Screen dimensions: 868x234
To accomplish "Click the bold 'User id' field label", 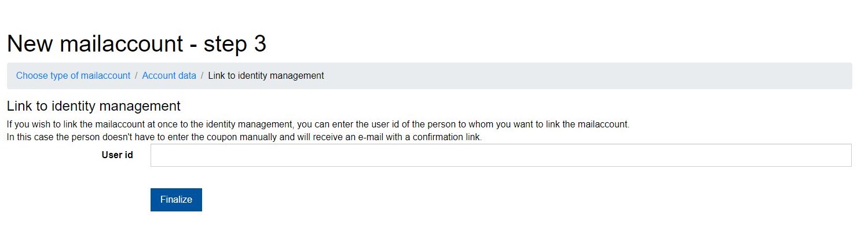I will (x=117, y=155).
